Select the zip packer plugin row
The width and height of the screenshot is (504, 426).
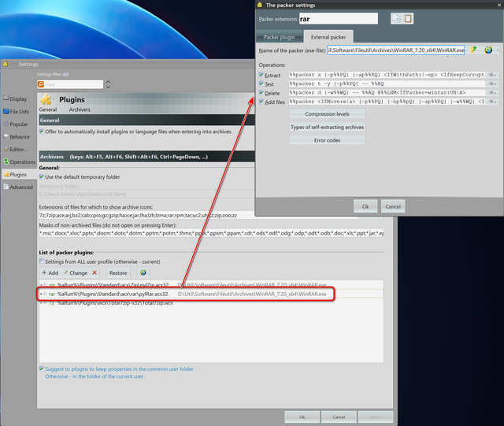coord(211,285)
